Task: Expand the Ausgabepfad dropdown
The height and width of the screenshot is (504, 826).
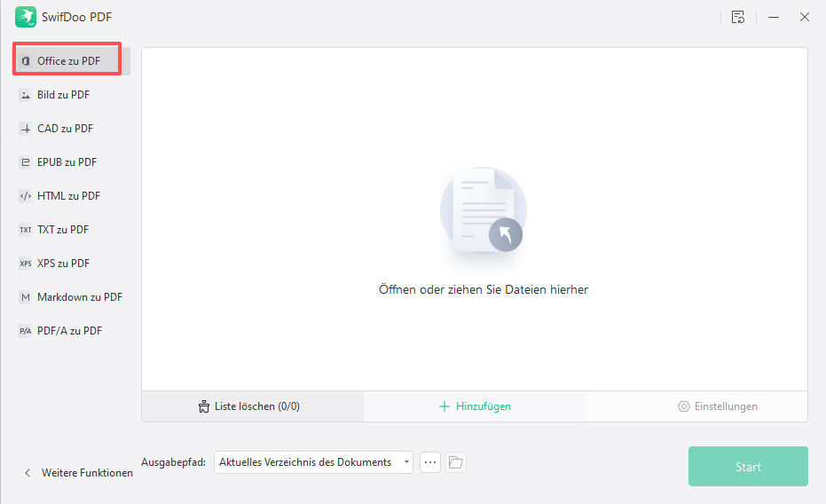Action: (x=313, y=462)
